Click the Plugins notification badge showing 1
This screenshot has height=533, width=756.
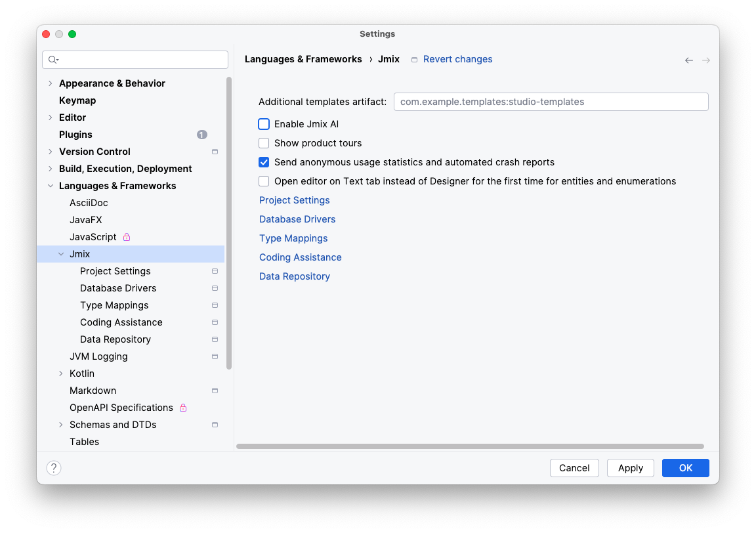pyautogui.click(x=201, y=134)
